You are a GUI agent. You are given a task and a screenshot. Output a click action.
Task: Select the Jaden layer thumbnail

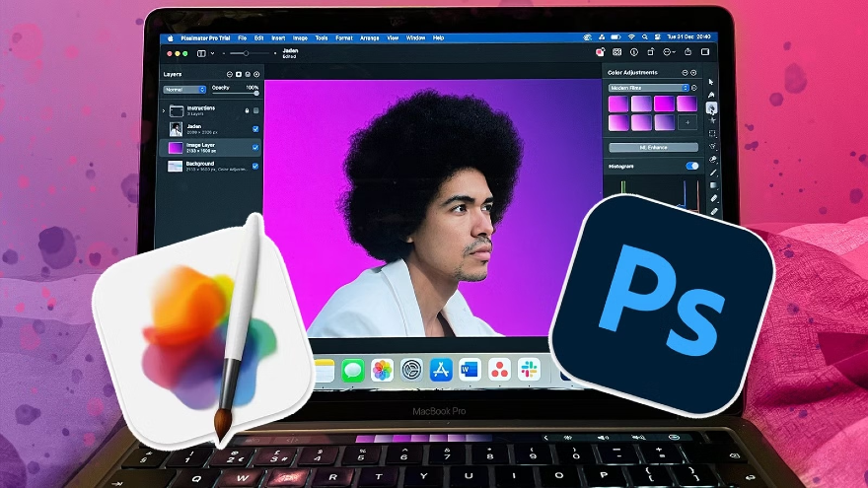pyautogui.click(x=176, y=129)
